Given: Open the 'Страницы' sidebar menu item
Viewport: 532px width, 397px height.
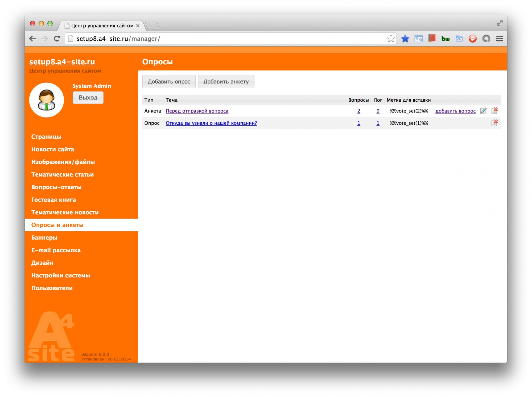Looking at the screenshot, I should coord(46,137).
